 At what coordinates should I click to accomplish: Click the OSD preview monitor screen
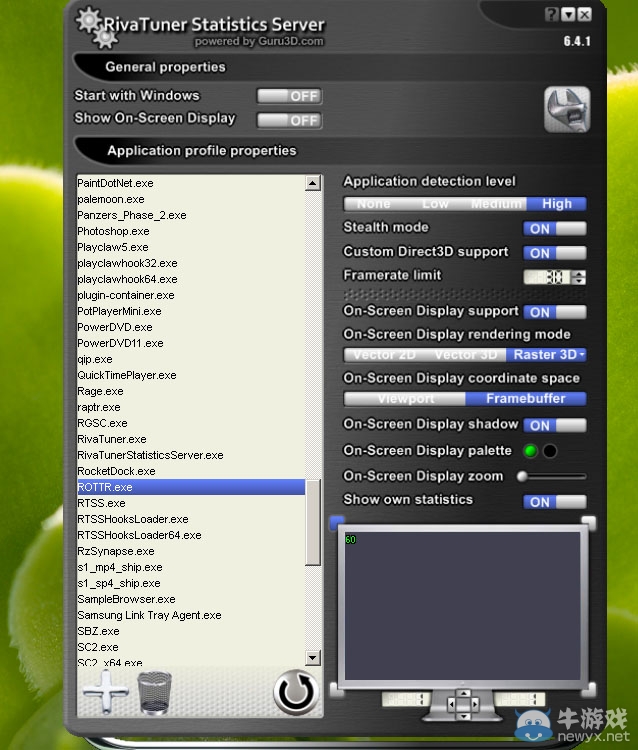pyautogui.click(x=463, y=606)
